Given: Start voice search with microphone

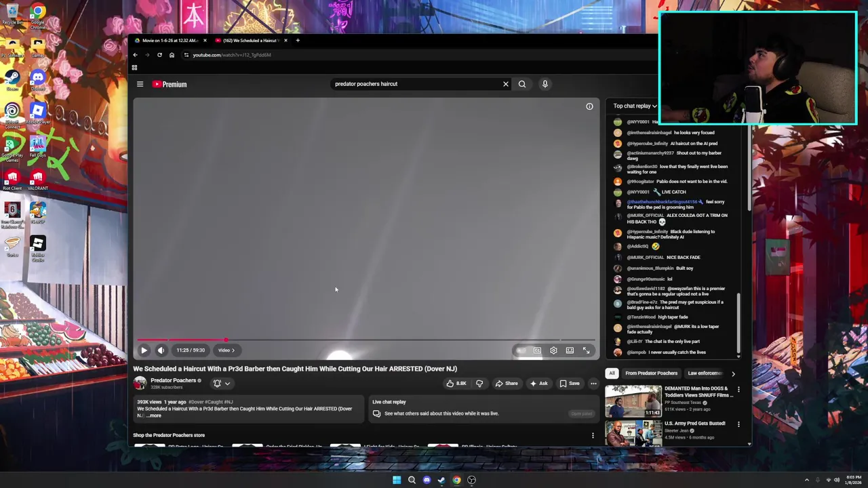Looking at the screenshot, I should click(x=545, y=84).
